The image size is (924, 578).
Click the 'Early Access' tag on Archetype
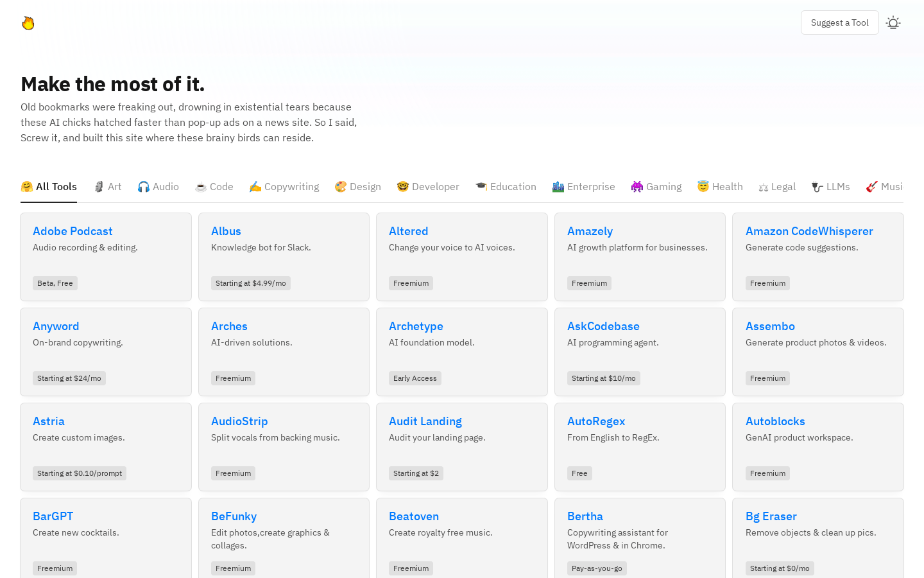pos(415,378)
